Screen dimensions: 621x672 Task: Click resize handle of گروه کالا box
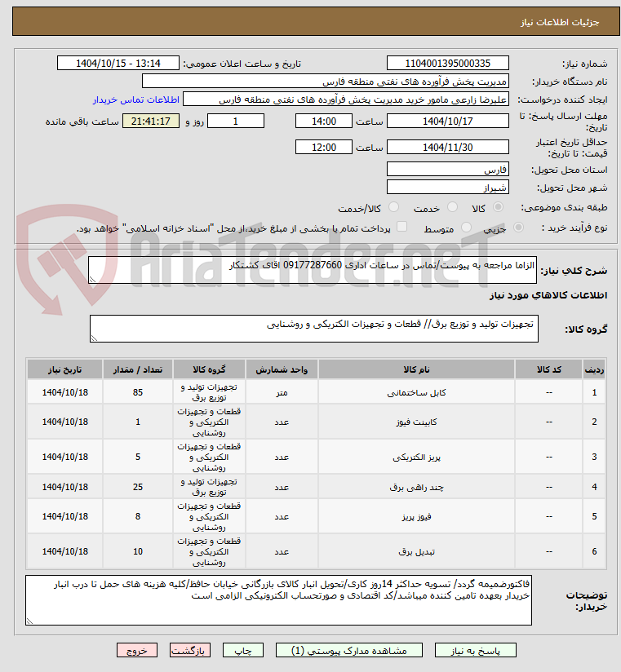tap(94, 338)
